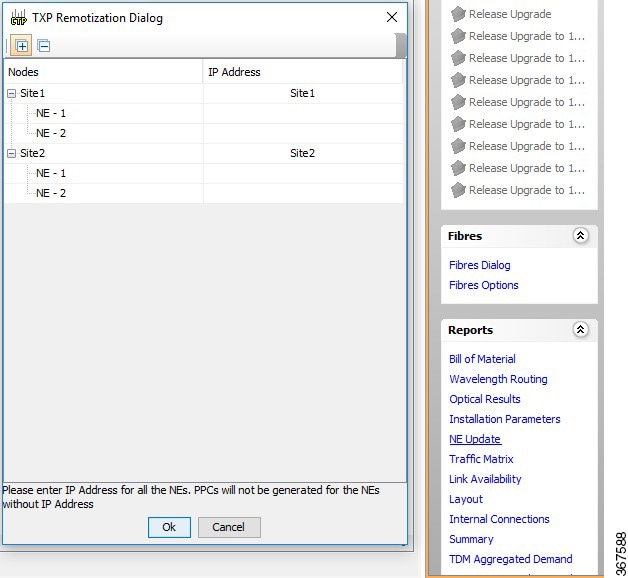Collapse the Site2 tree node
628x578 pixels.
point(12,153)
